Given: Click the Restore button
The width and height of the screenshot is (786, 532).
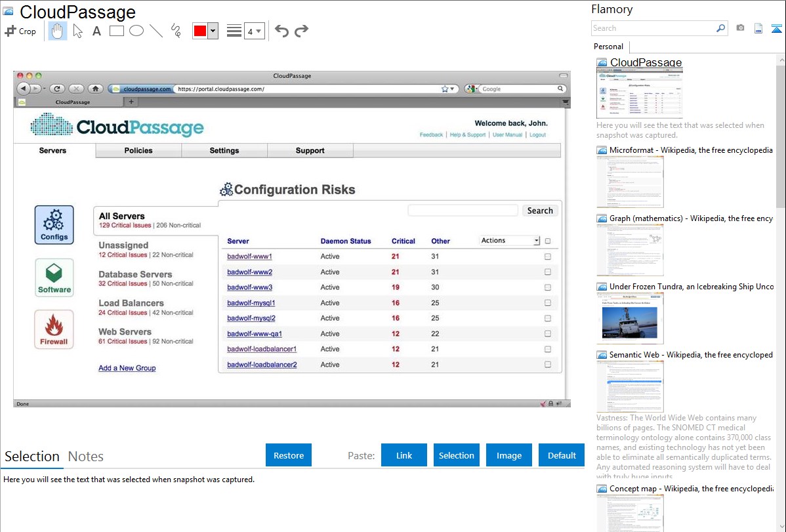Looking at the screenshot, I should (289, 455).
